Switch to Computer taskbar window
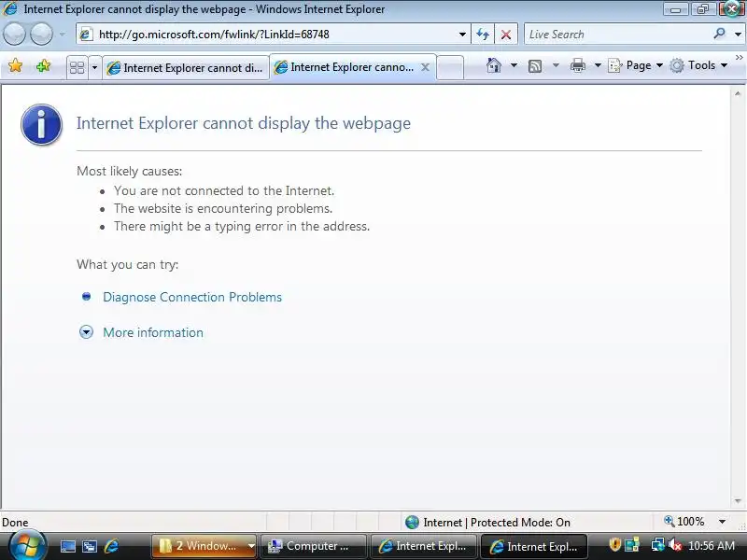This screenshot has width=747, height=560. tap(313, 546)
